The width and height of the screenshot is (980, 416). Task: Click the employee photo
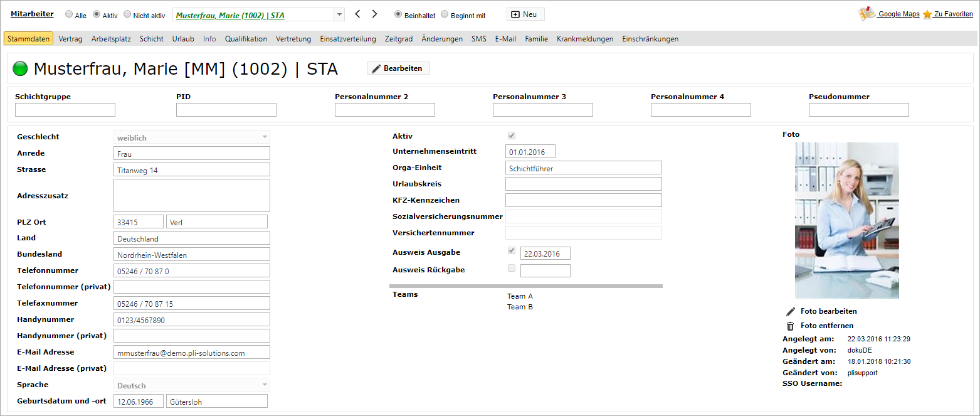click(x=846, y=220)
